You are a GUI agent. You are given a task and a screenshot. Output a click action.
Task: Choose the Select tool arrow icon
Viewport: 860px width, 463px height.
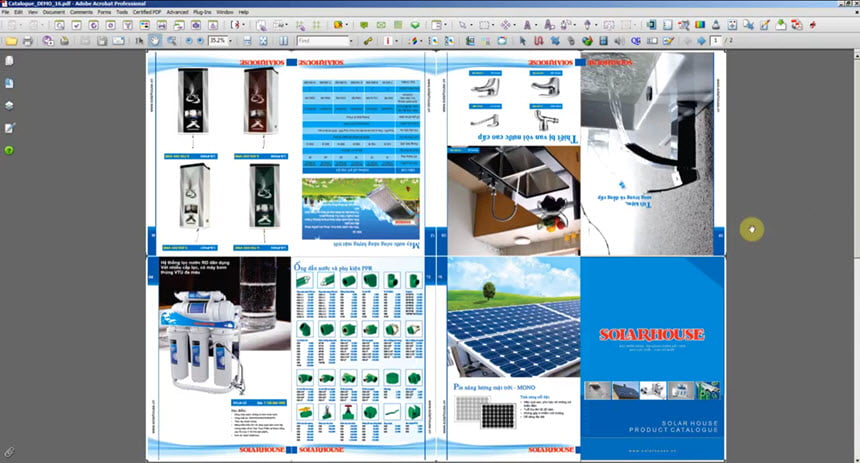139,41
